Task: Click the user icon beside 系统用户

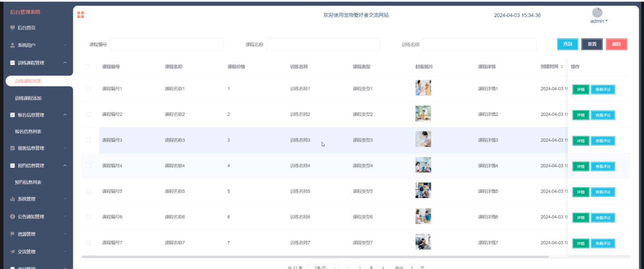Action: coord(13,45)
